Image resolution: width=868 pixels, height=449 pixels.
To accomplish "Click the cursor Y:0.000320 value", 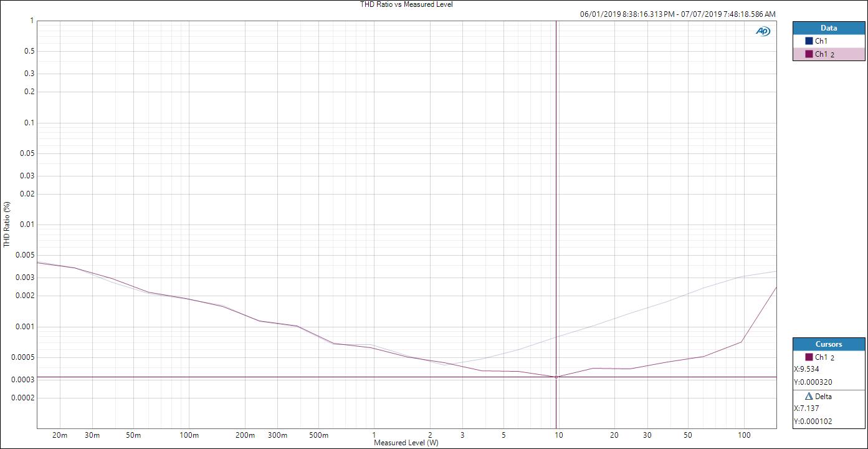I will [814, 382].
